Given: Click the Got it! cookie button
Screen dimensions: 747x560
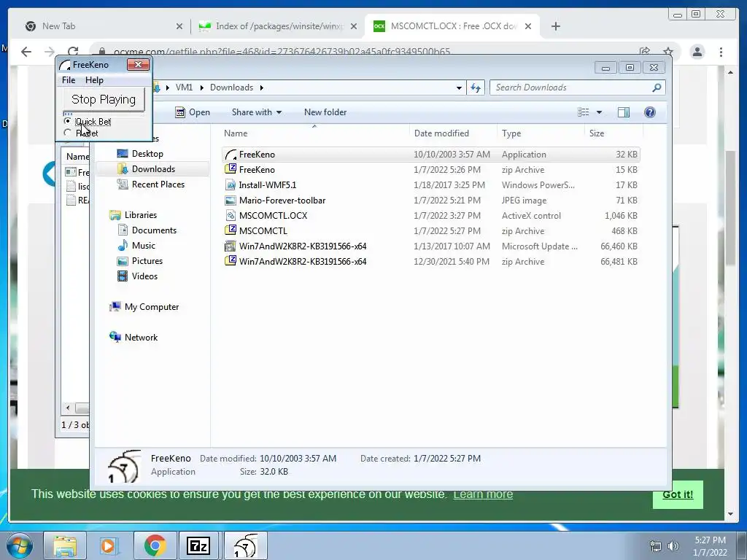Looking at the screenshot, I should click(x=678, y=494).
